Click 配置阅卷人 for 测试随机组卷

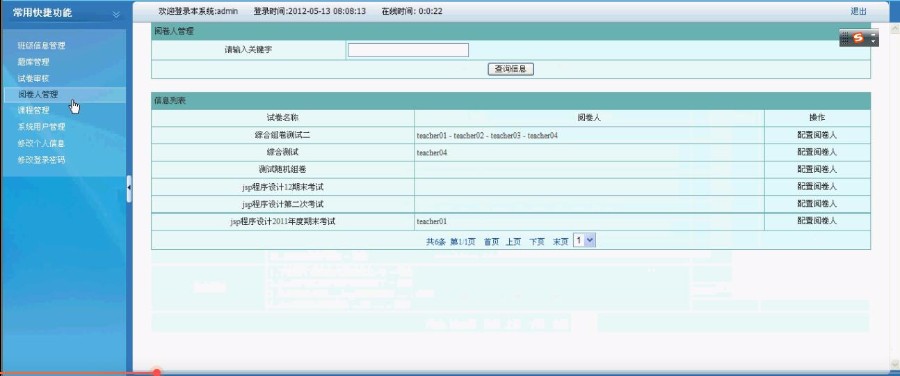pyautogui.click(x=817, y=170)
